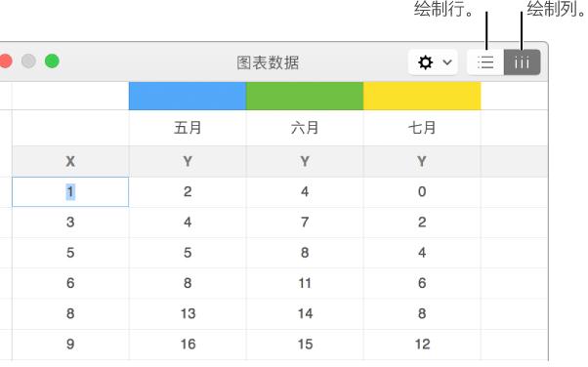The width and height of the screenshot is (588, 367).
Task: Select 五月 cell with value 16
Action: (188, 345)
